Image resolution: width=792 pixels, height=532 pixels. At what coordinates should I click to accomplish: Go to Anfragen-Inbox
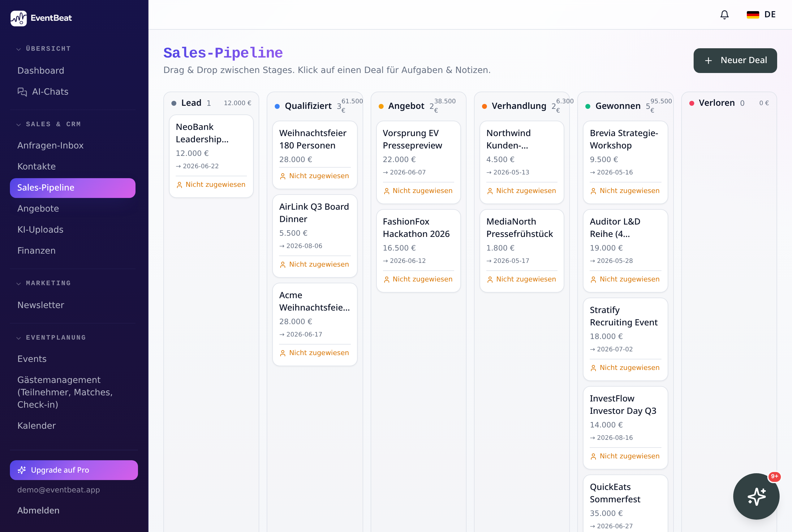click(x=73, y=145)
